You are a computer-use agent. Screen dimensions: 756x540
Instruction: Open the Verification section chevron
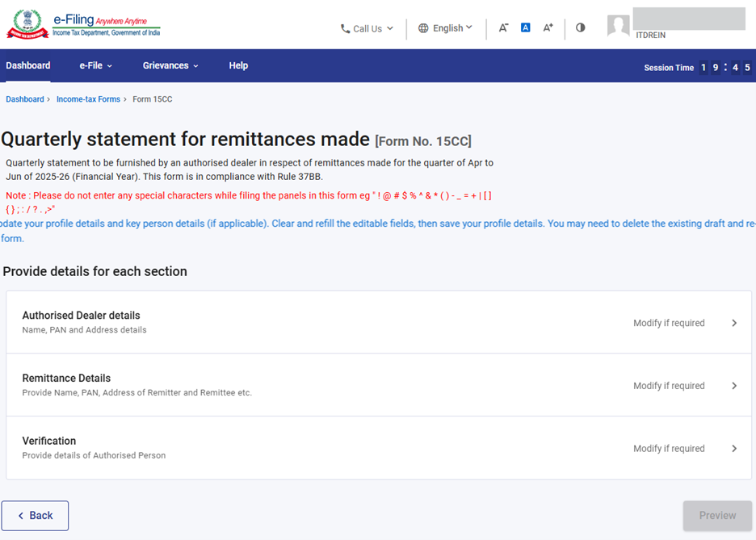[x=734, y=449]
